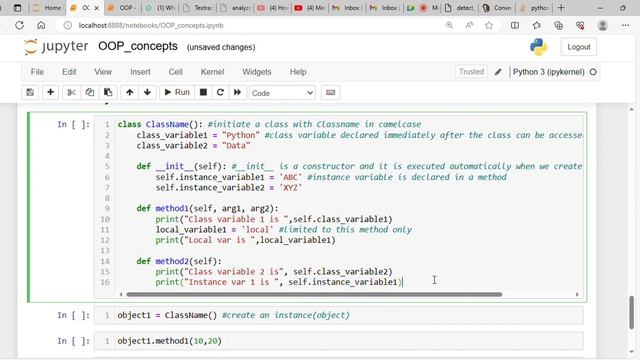The height and width of the screenshot is (360, 640).
Task: Click the read aloud icon
Action: [x=469, y=25]
